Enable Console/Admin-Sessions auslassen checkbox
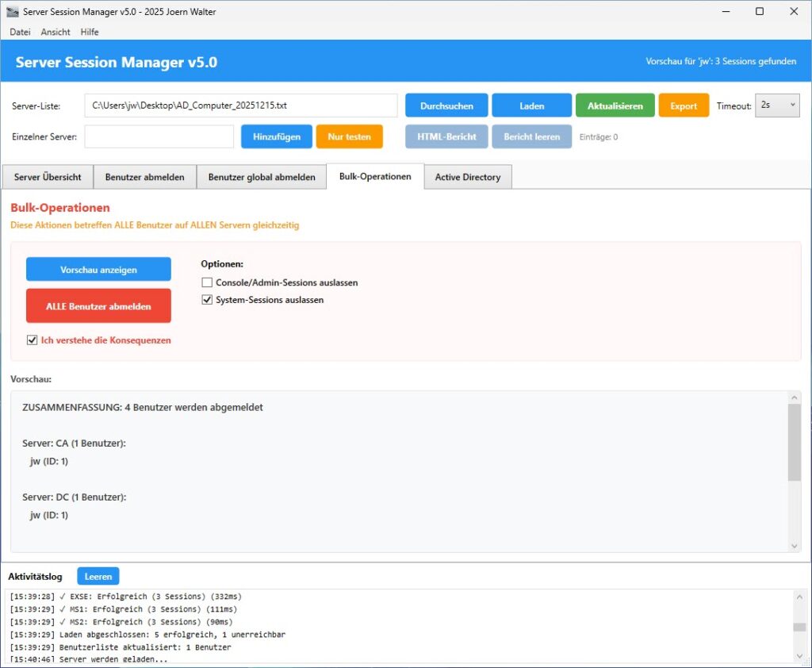Screen dimensions: 812x668 207,282
